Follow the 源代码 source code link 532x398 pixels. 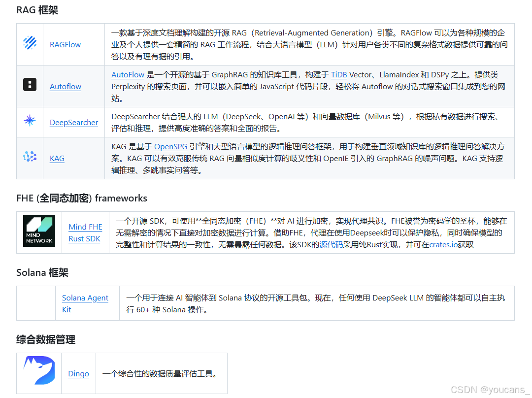tap(331, 245)
